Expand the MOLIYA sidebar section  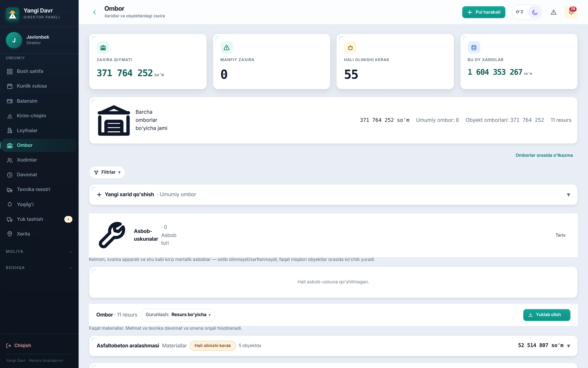39,252
